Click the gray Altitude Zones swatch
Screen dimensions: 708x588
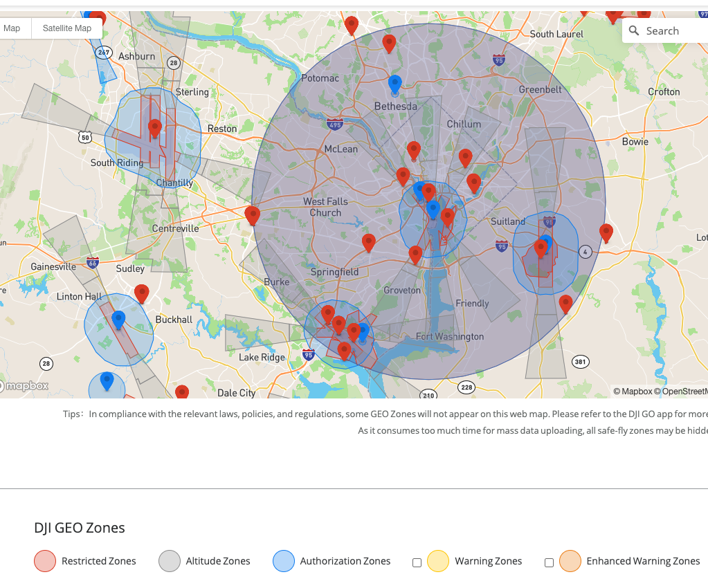(x=170, y=561)
